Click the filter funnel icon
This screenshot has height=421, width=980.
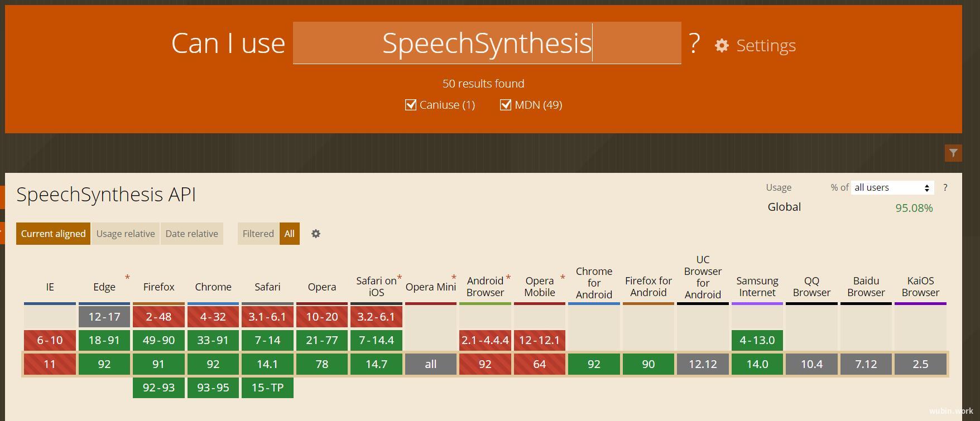point(953,153)
